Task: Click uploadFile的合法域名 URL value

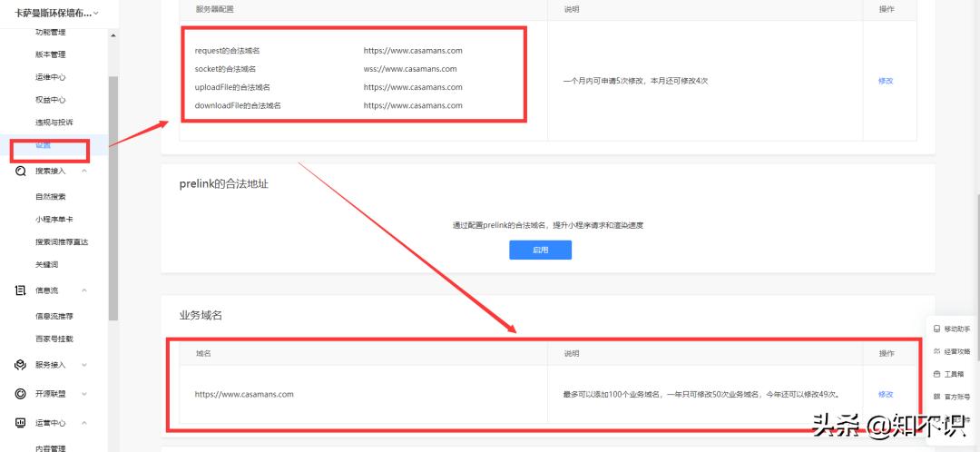Action: coord(413,87)
